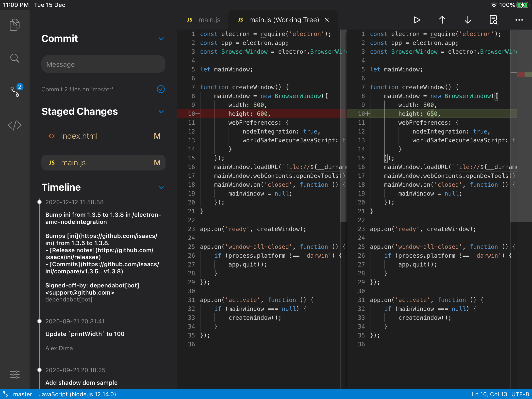This screenshot has height=399, width=532.
Task: Open source control sidebar icon
Action: pyautogui.click(x=15, y=91)
